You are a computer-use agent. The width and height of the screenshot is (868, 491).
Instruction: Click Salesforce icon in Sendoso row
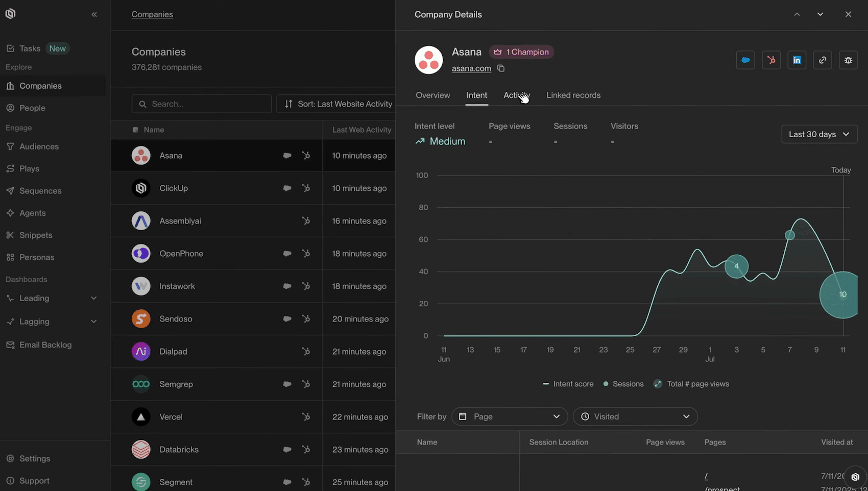287,319
